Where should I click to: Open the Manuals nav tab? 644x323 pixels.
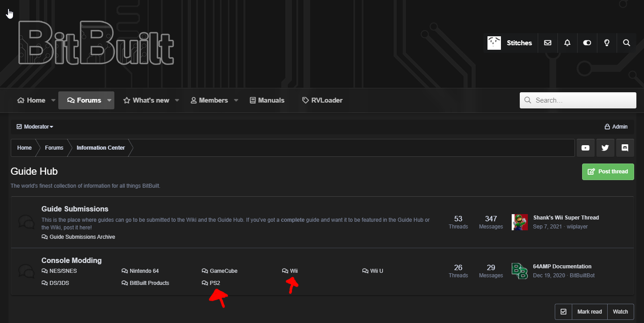(x=267, y=100)
